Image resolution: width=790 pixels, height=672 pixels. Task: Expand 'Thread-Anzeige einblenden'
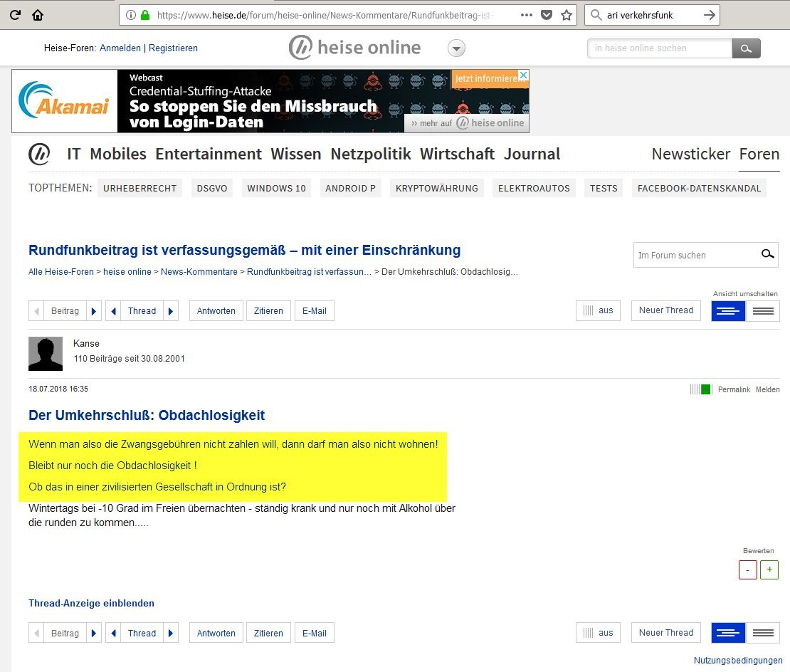(91, 603)
